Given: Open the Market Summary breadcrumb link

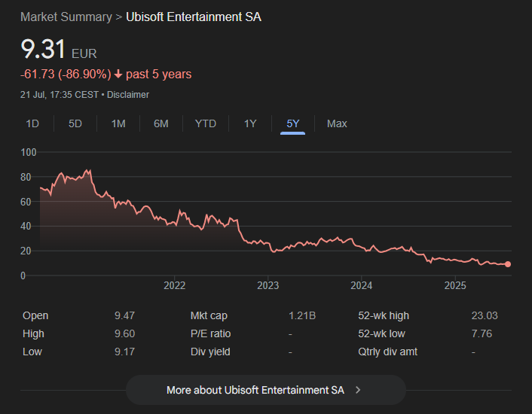Looking at the screenshot, I should 66,17.
